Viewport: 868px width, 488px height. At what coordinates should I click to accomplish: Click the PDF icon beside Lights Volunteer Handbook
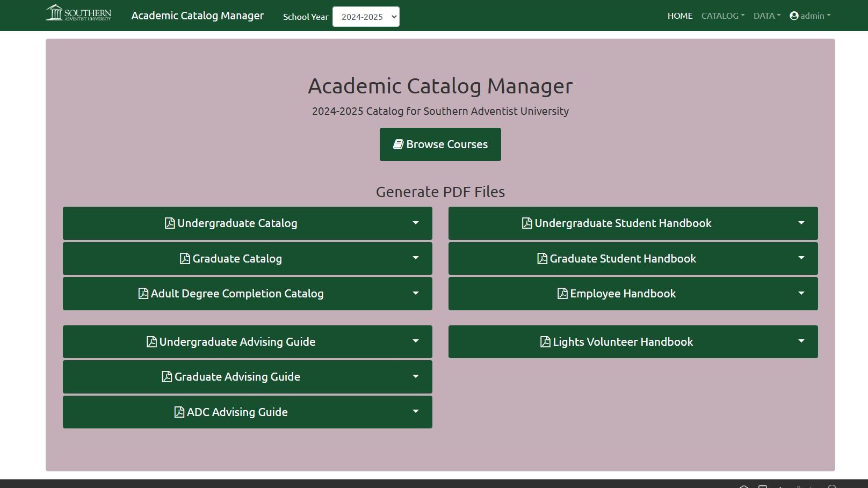(x=545, y=342)
